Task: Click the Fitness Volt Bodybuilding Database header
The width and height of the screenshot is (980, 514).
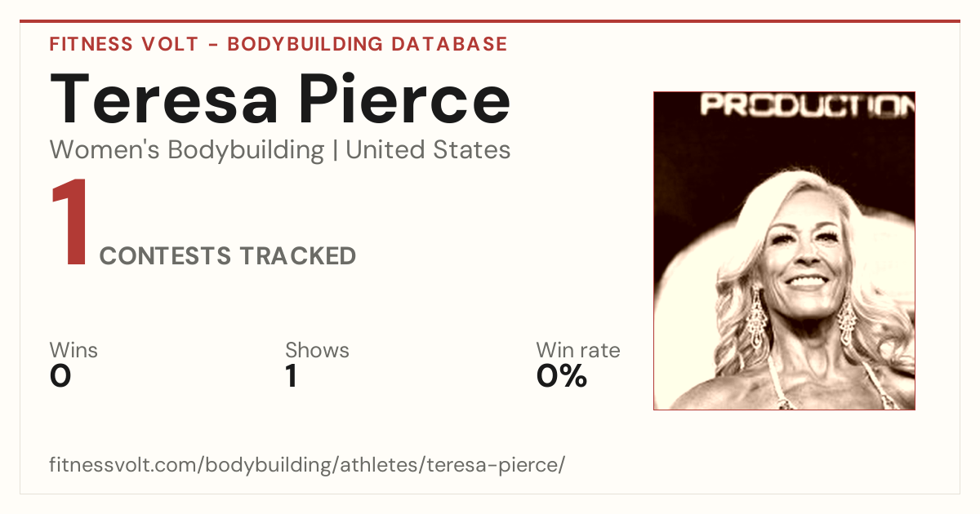Action: pos(278,44)
